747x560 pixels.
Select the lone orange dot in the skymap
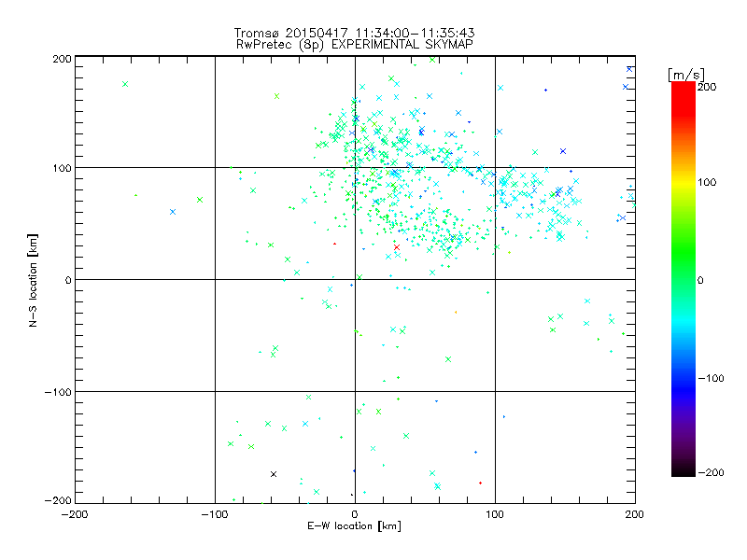(x=456, y=313)
